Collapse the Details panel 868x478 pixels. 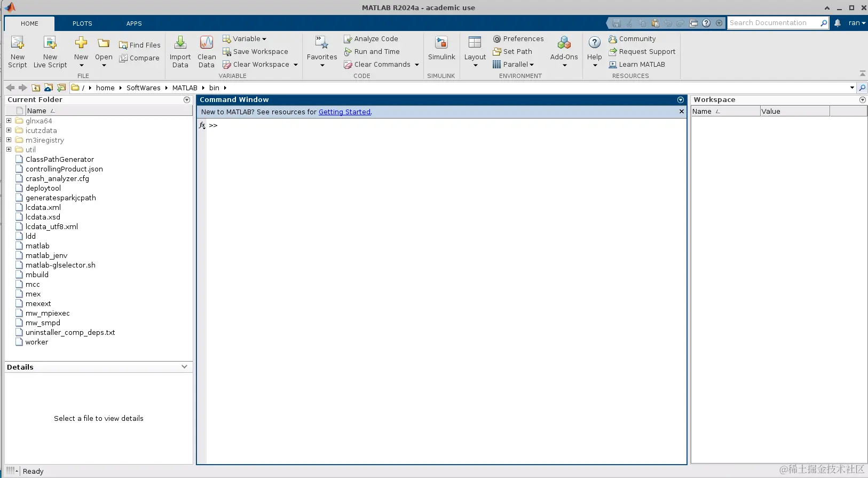click(x=184, y=367)
